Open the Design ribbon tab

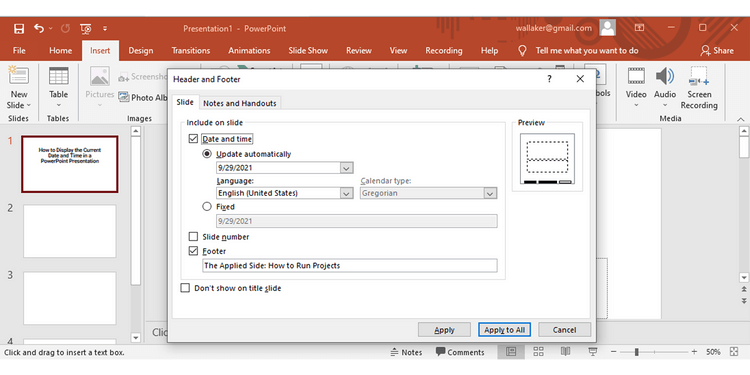(x=141, y=51)
